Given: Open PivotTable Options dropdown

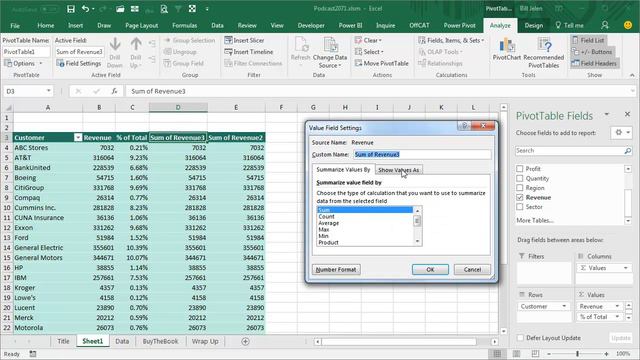Looking at the screenshot, I should coord(23,63).
